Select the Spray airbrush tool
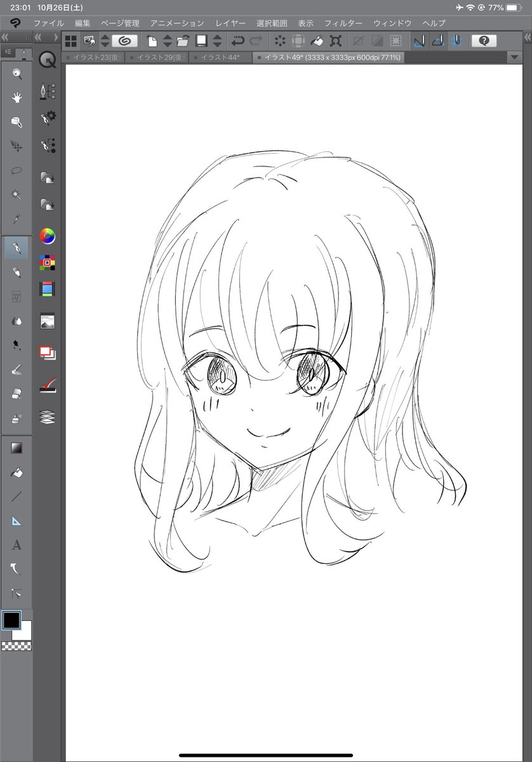Image resolution: width=532 pixels, height=762 pixels. click(x=17, y=418)
